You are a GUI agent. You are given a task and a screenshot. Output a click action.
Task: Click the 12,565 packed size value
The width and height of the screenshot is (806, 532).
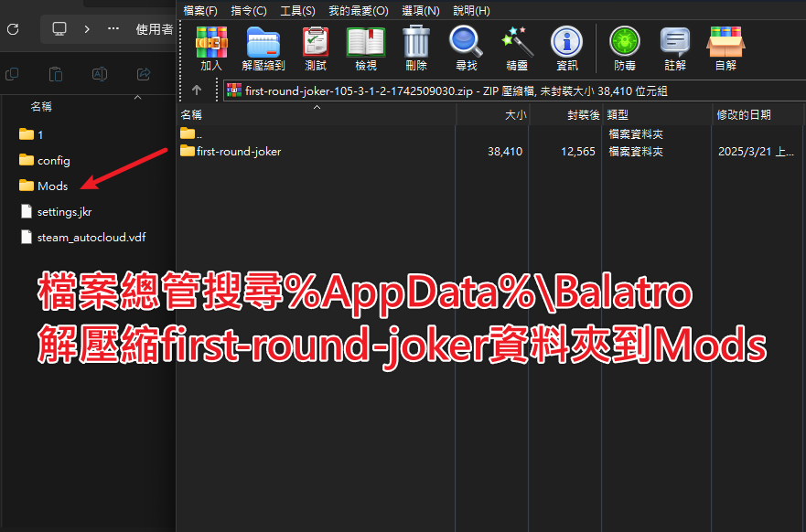click(578, 152)
